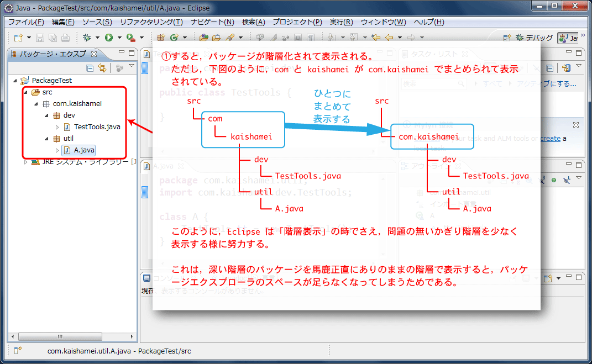The width and height of the screenshot is (592, 364).
Task: Open the Back history dropdown arrow
Action: click(x=400, y=38)
